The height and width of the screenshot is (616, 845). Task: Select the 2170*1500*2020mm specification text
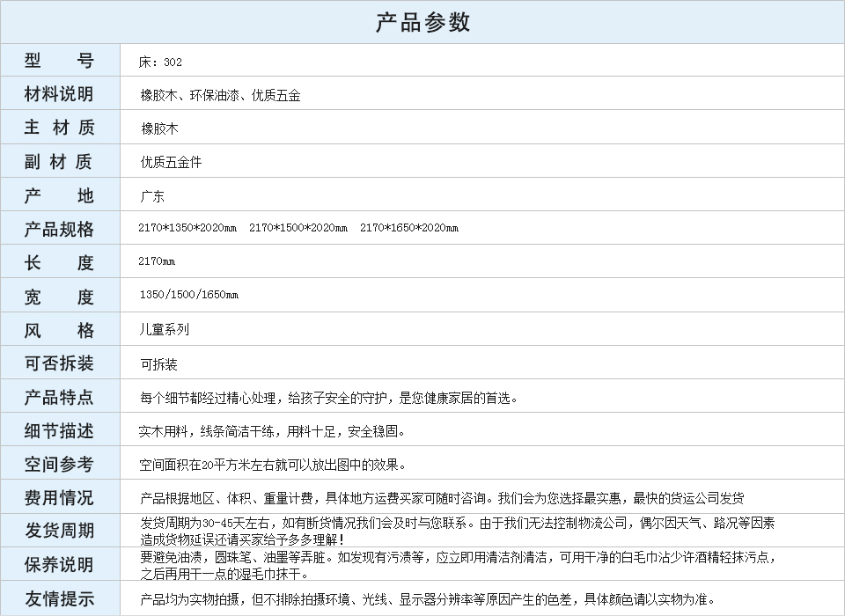click(x=298, y=229)
